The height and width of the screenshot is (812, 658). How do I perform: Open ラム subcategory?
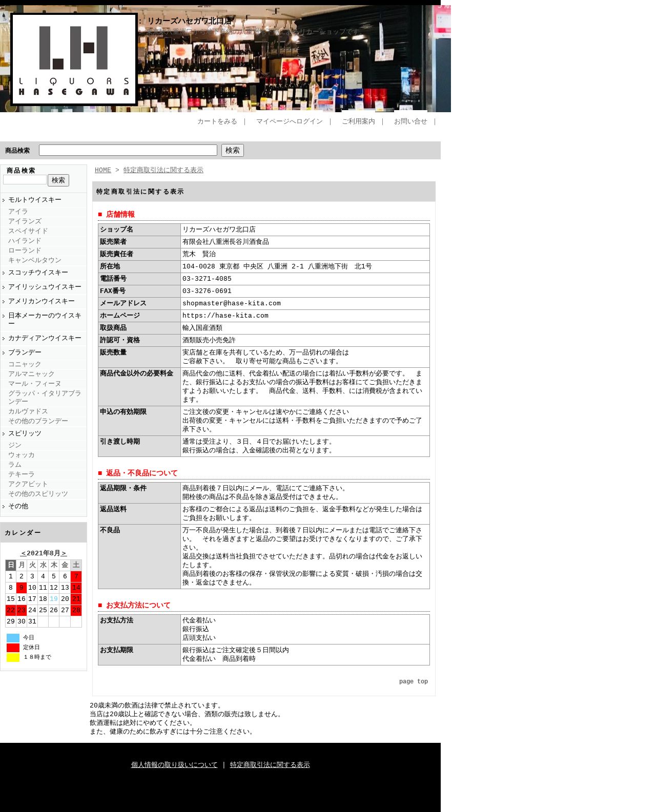(x=15, y=465)
